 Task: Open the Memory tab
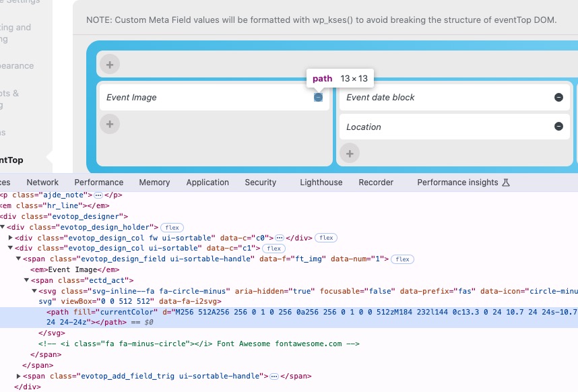click(x=154, y=183)
